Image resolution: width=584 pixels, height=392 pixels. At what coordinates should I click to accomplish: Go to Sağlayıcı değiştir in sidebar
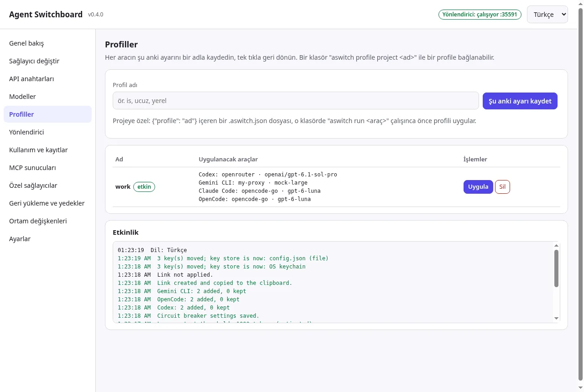tap(47, 61)
